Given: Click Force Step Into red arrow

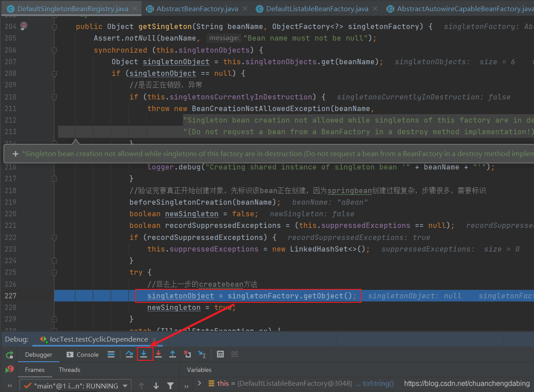Looking at the screenshot, I should tap(158, 354).
